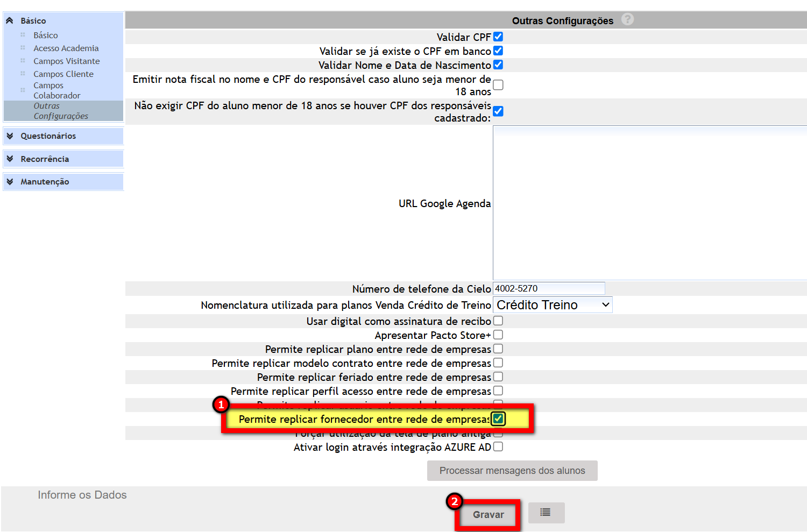This screenshot has width=807, height=532.
Task: Select Campos Colaborador sidebar item
Action: [x=56, y=90]
